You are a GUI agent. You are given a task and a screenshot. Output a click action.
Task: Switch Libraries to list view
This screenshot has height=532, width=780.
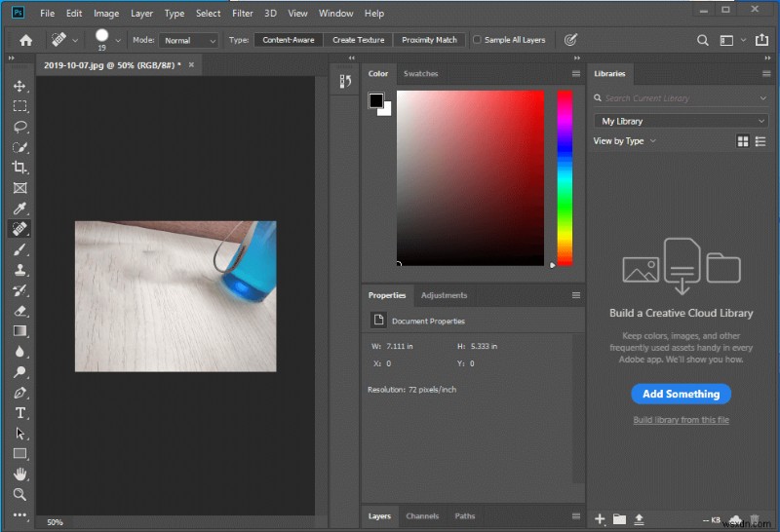pos(760,141)
